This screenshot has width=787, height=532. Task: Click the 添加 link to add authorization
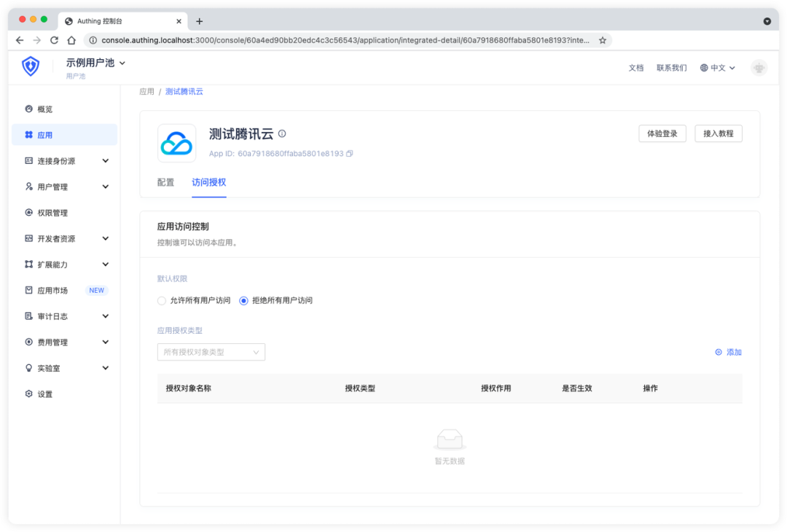coord(728,352)
